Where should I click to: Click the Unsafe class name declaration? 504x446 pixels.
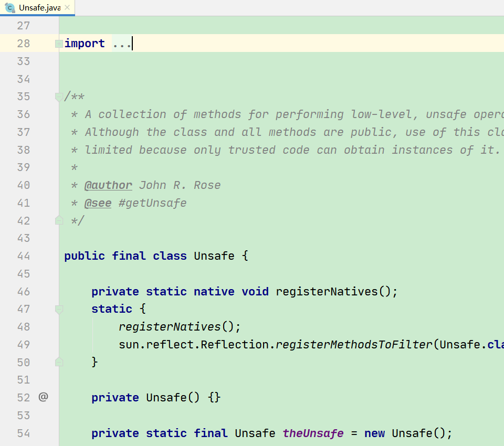point(214,256)
